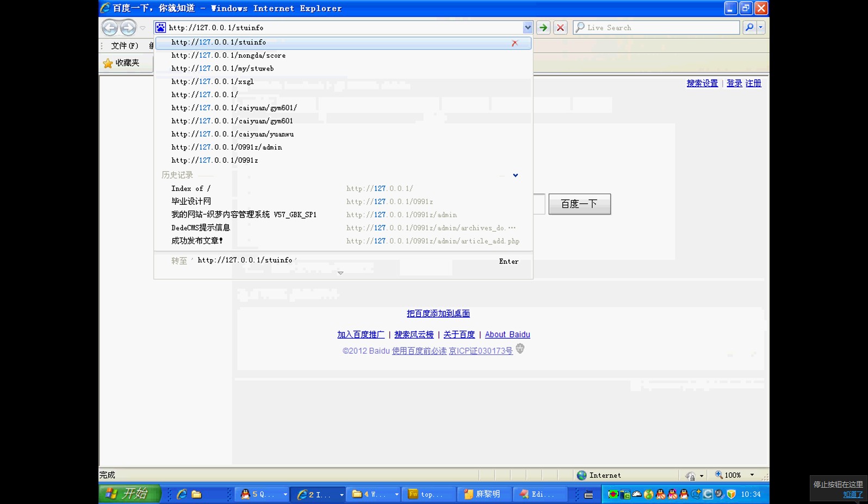Viewport: 868px width, 504px height.
Task: Open the 搜索风云榜 link
Action: coord(414,335)
